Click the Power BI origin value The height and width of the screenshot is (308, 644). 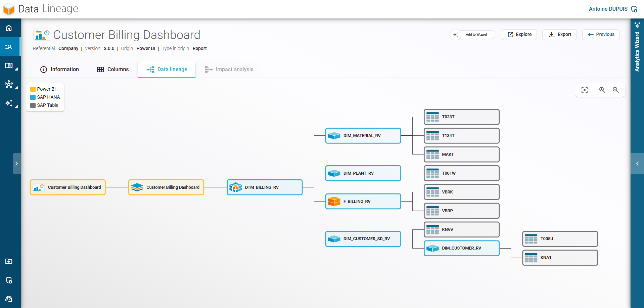coord(146,49)
